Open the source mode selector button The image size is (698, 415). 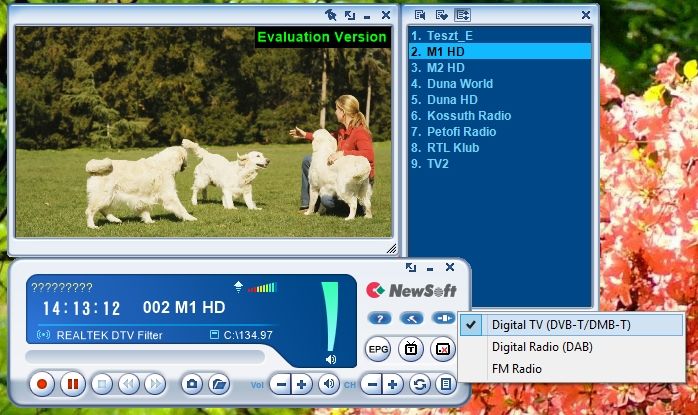point(443,318)
